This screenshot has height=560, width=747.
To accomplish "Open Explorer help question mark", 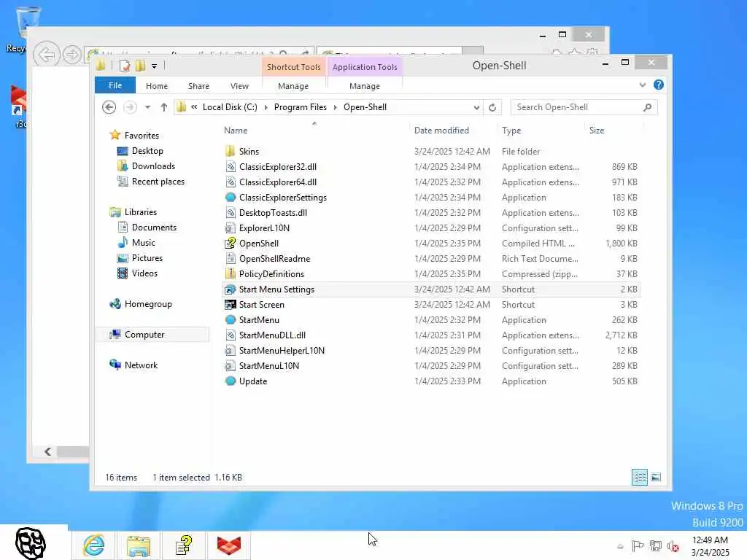I will (659, 85).
